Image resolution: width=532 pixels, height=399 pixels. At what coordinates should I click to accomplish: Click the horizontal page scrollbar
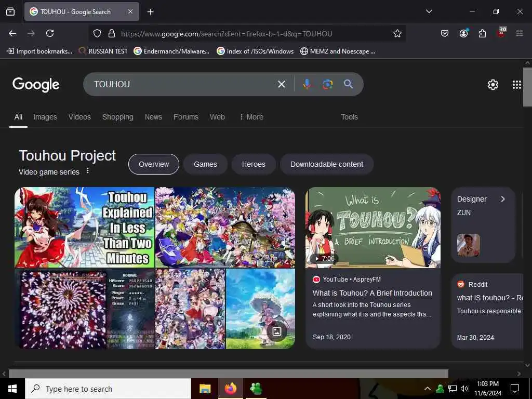(x=229, y=374)
